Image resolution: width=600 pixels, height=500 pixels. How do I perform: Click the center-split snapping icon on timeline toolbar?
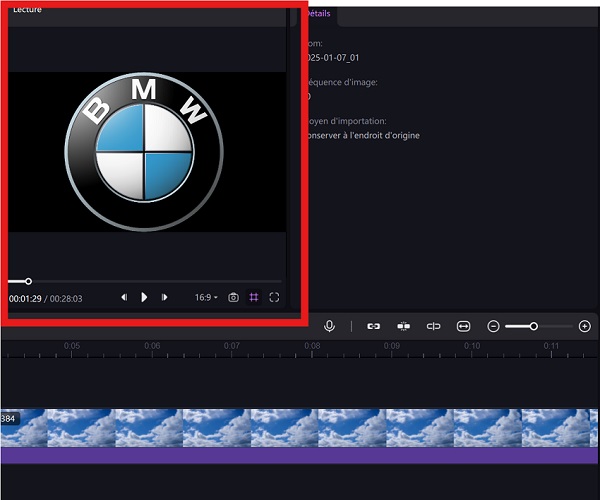[403, 326]
